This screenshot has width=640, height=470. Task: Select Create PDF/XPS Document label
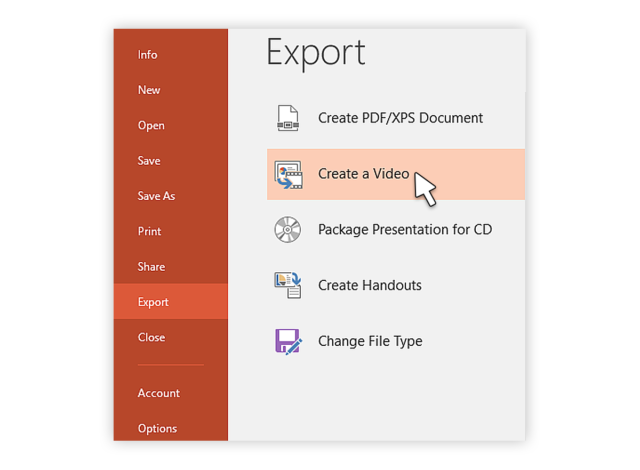(400, 118)
